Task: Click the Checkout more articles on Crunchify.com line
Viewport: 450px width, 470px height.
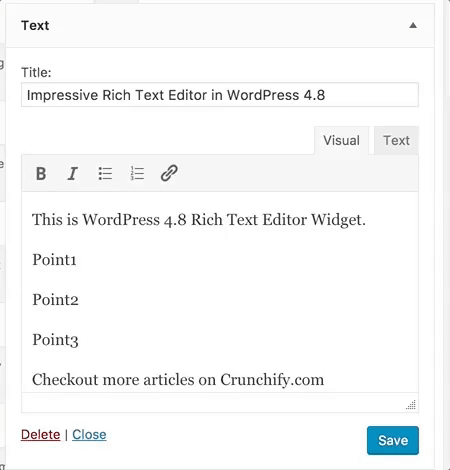Action: tap(178, 380)
